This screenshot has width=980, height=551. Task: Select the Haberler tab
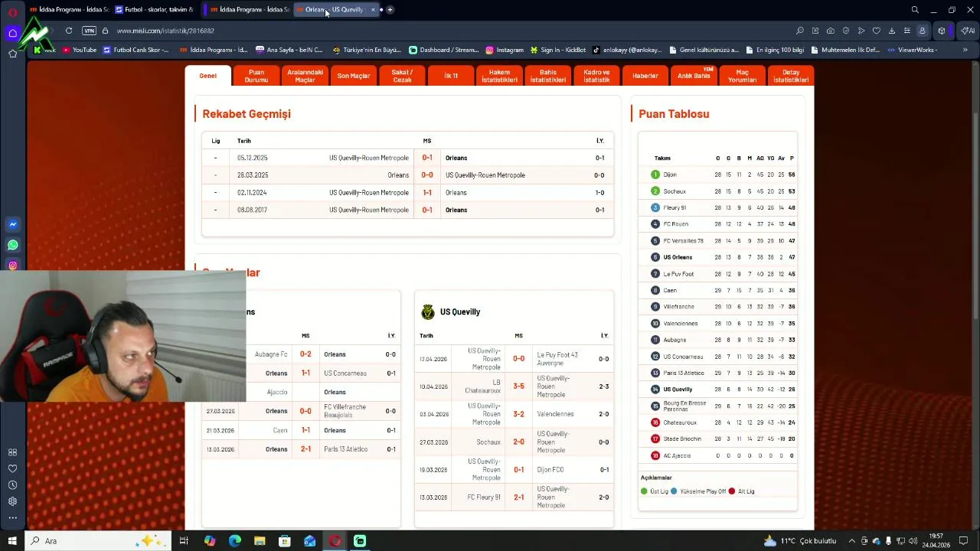click(645, 76)
